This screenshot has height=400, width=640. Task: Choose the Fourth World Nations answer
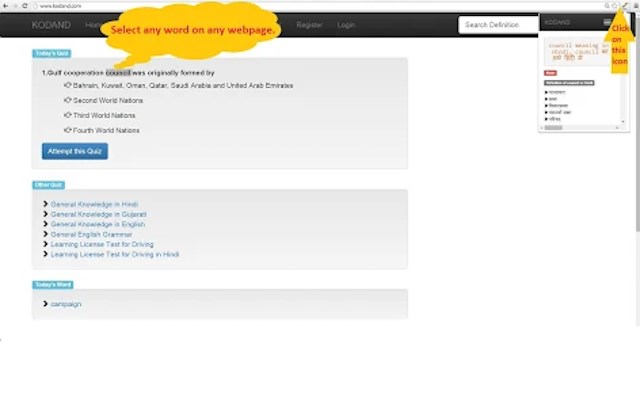(x=102, y=131)
